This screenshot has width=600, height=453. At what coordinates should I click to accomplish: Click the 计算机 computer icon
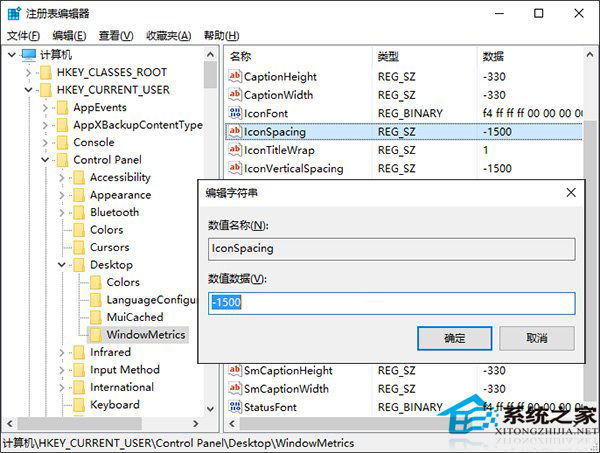(29, 55)
